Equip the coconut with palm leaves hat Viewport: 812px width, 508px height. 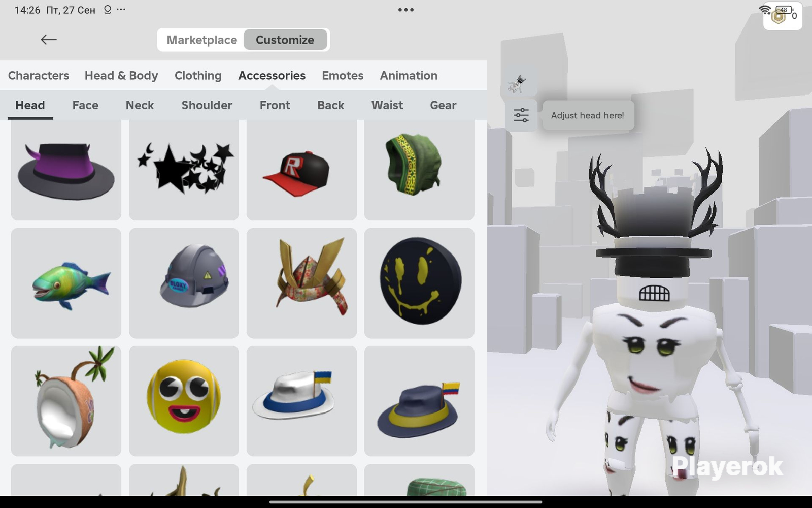click(66, 401)
